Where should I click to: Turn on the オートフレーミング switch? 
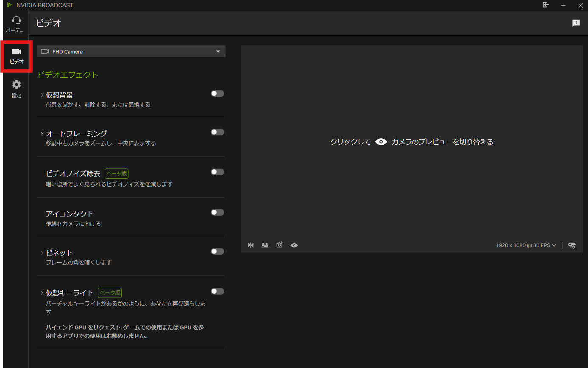(217, 132)
